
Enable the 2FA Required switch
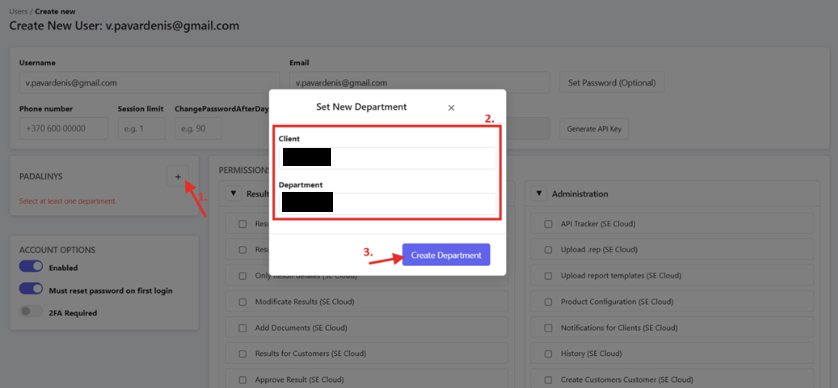point(31,312)
